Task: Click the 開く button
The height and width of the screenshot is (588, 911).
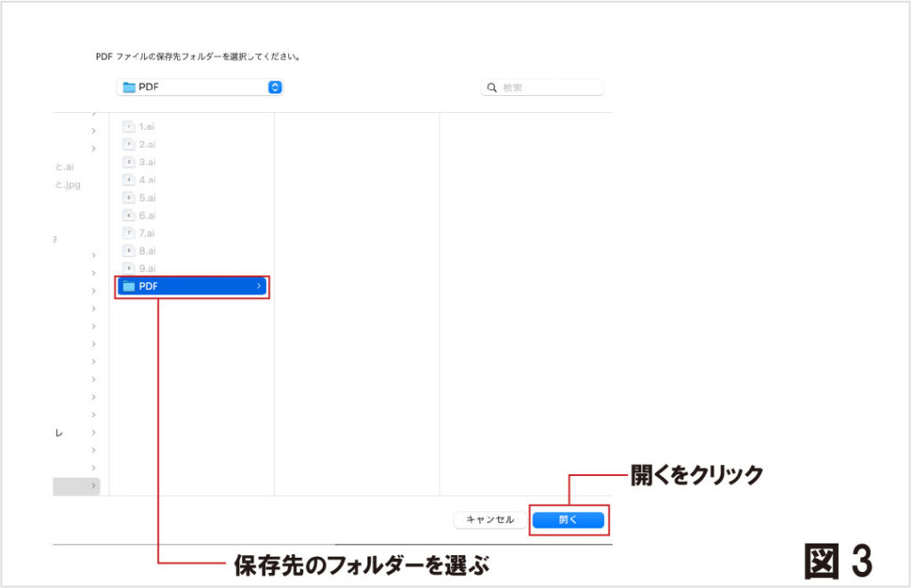Action: point(568,520)
